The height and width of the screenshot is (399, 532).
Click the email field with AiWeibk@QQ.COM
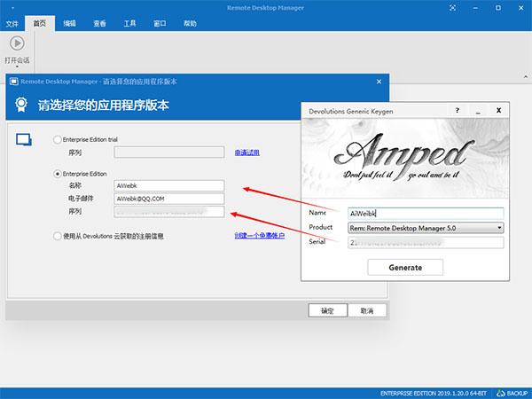[x=169, y=199]
